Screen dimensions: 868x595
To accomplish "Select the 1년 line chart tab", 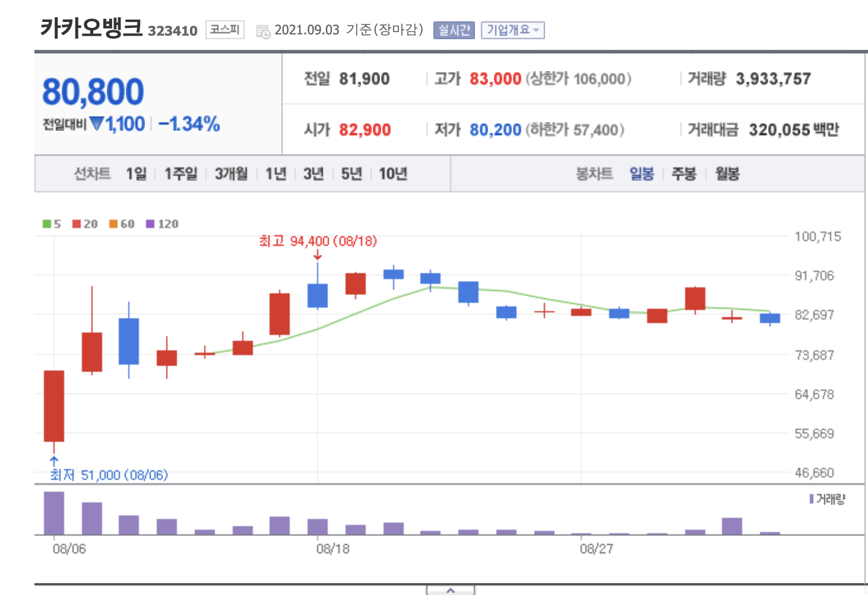I will (276, 174).
